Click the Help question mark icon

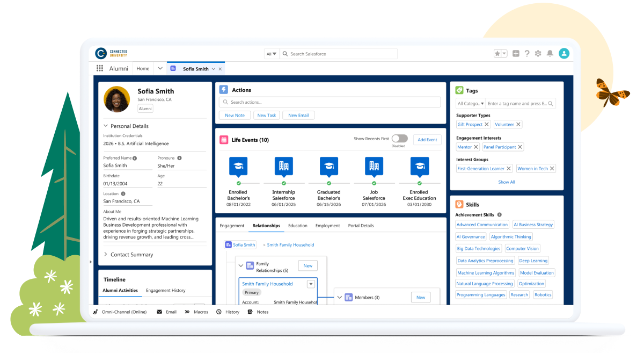[526, 53]
